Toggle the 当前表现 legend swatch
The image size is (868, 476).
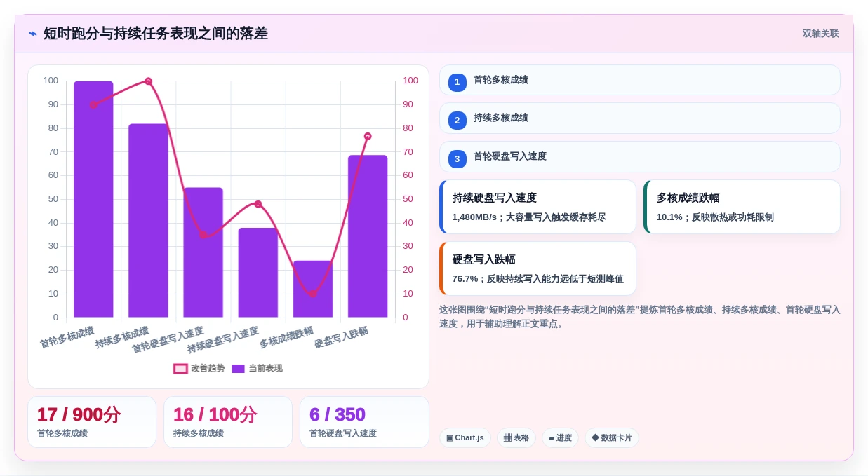click(x=238, y=369)
